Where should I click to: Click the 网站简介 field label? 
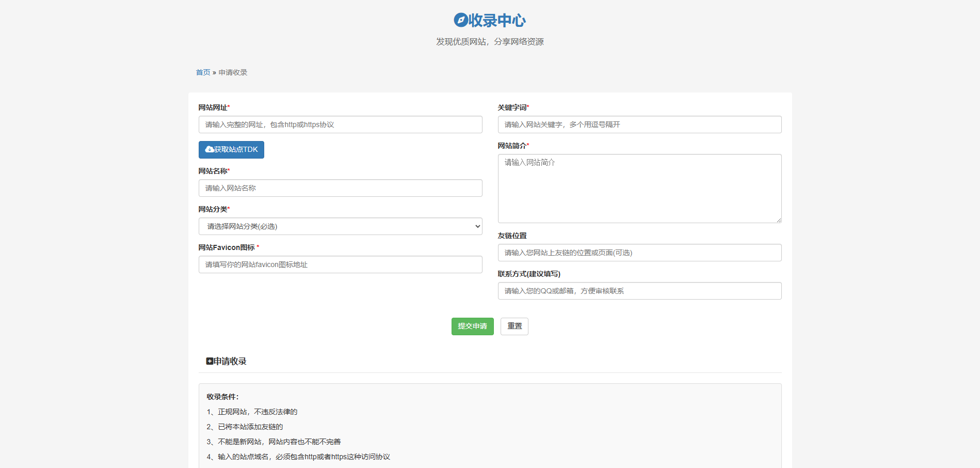512,146
